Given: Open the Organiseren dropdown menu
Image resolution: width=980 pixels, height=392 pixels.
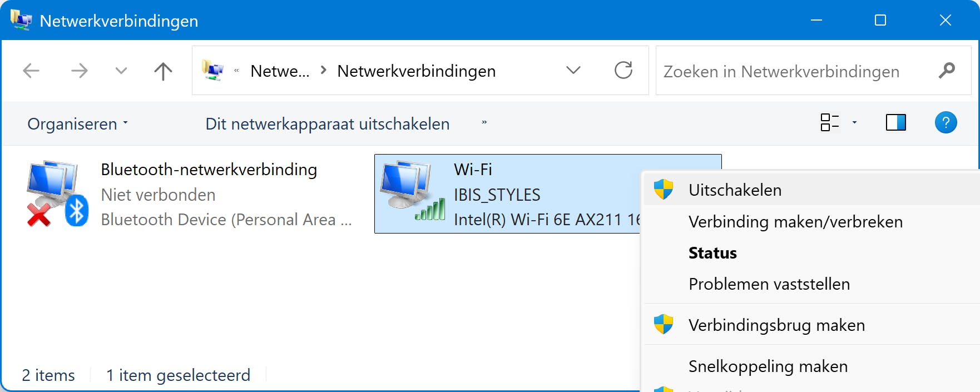Looking at the screenshot, I should coord(77,123).
